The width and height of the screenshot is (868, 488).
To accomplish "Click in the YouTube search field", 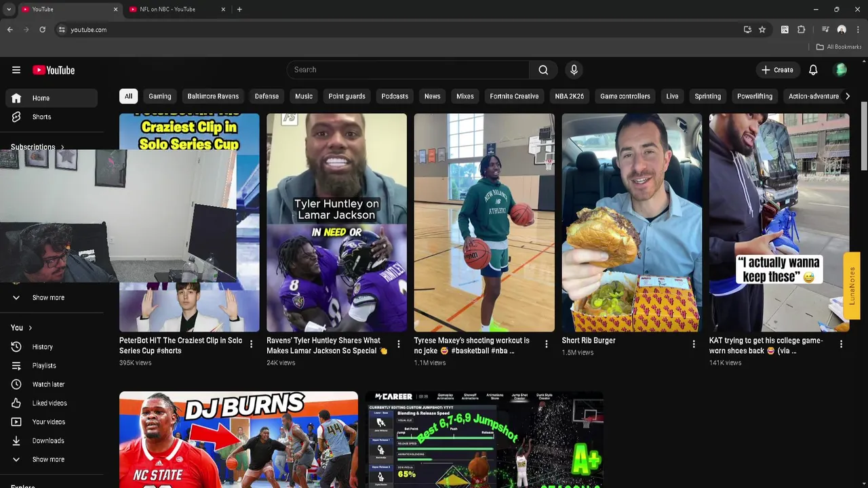I will (x=409, y=70).
